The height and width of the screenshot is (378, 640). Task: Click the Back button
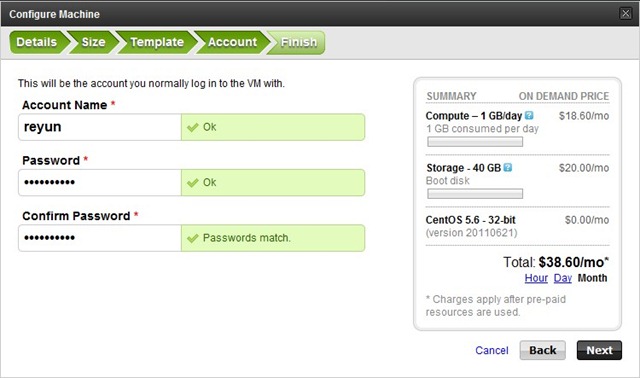(542, 350)
